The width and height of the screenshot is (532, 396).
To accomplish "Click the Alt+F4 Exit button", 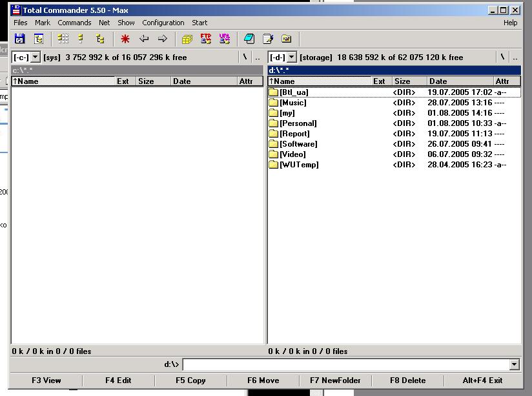I will point(482,380).
